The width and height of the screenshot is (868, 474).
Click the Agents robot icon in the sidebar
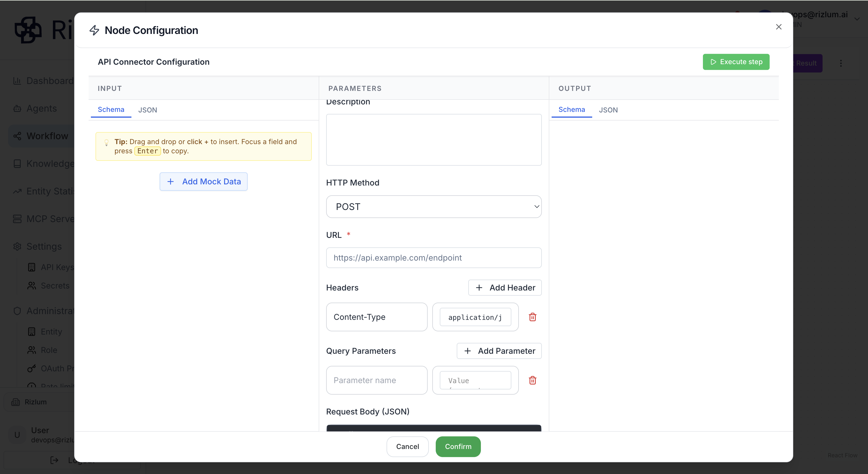[17, 108]
